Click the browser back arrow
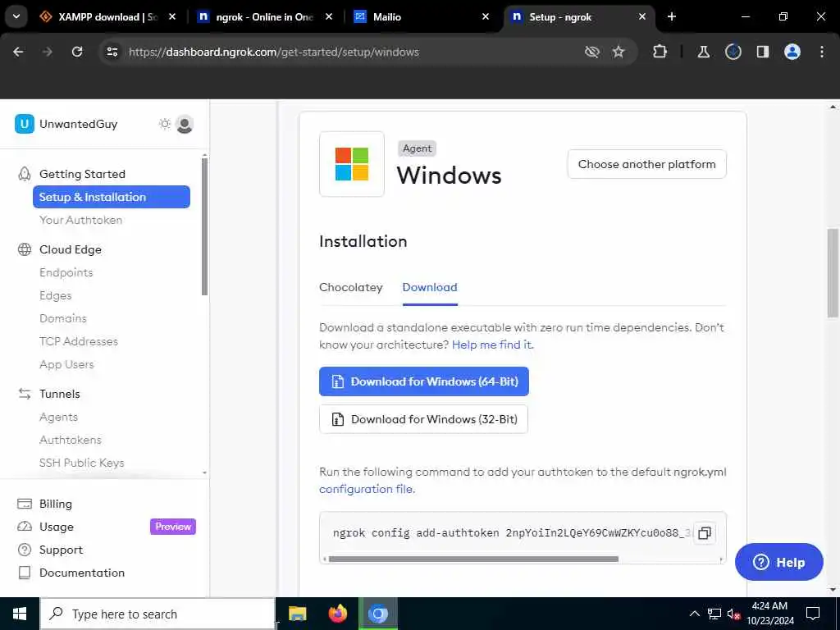Image resolution: width=840 pixels, height=630 pixels. point(18,52)
